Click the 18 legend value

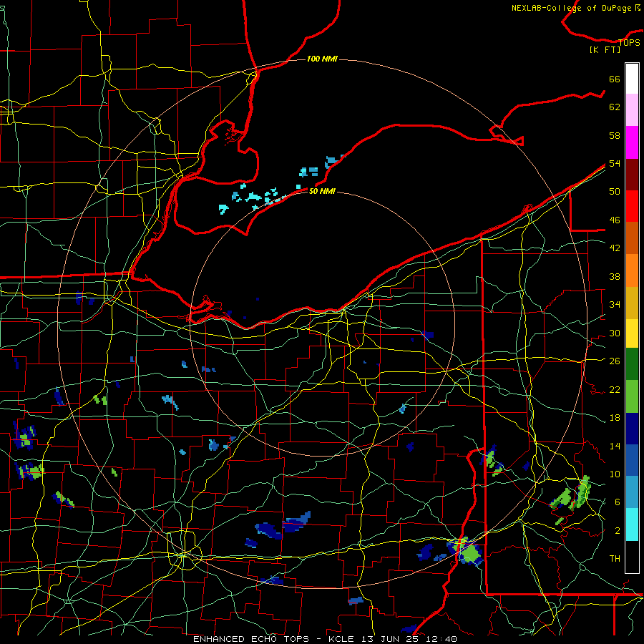[615, 418]
